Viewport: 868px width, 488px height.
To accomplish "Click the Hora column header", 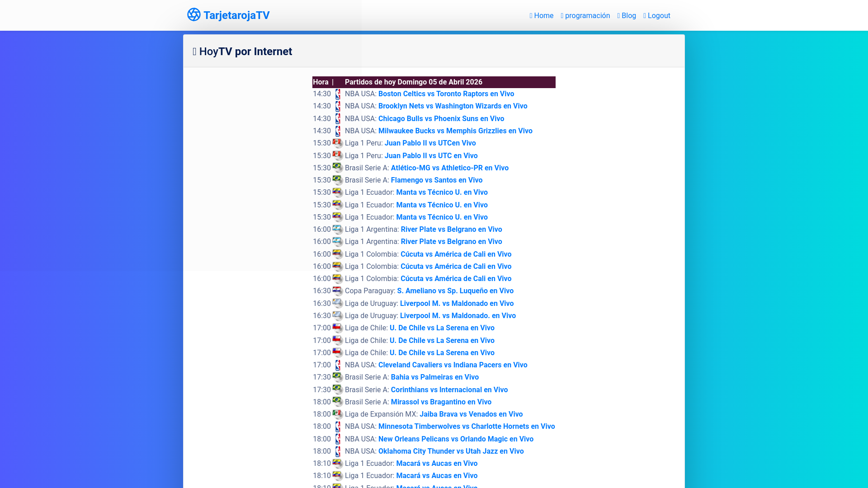I will point(321,82).
